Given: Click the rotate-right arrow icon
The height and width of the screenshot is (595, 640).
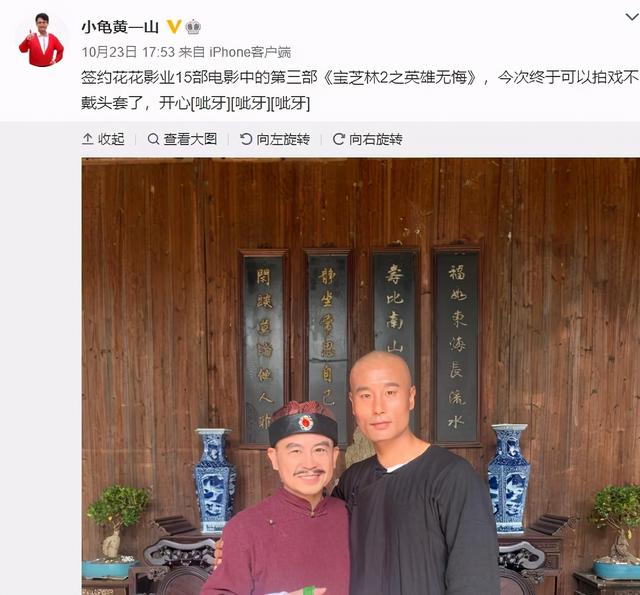Looking at the screenshot, I should point(339,139).
